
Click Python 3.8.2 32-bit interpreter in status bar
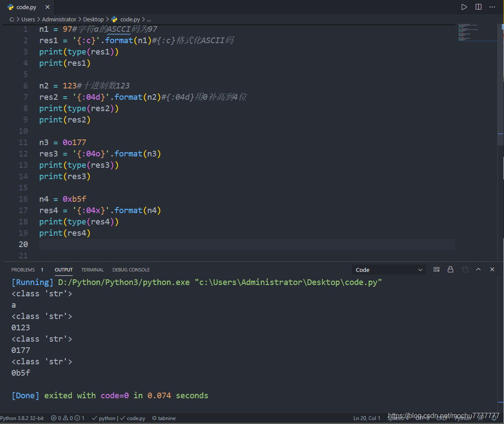pyautogui.click(x=22, y=418)
